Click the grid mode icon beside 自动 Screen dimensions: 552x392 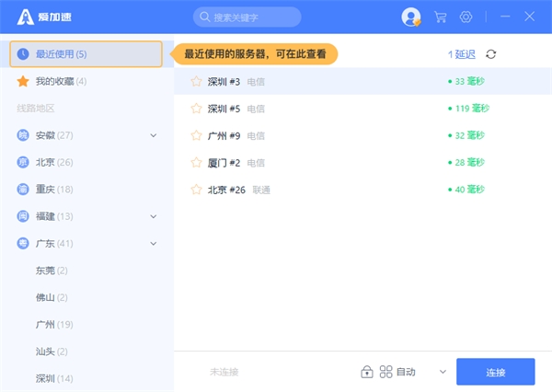(x=386, y=372)
